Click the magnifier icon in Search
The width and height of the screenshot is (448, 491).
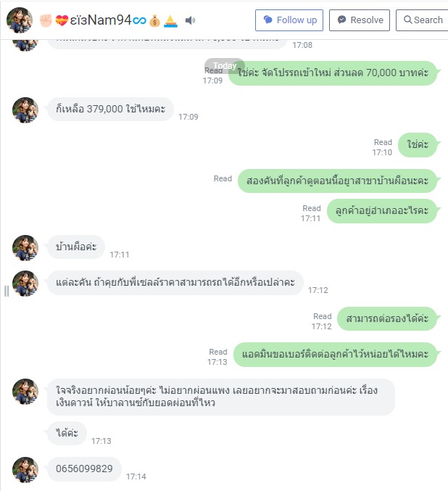coord(407,20)
